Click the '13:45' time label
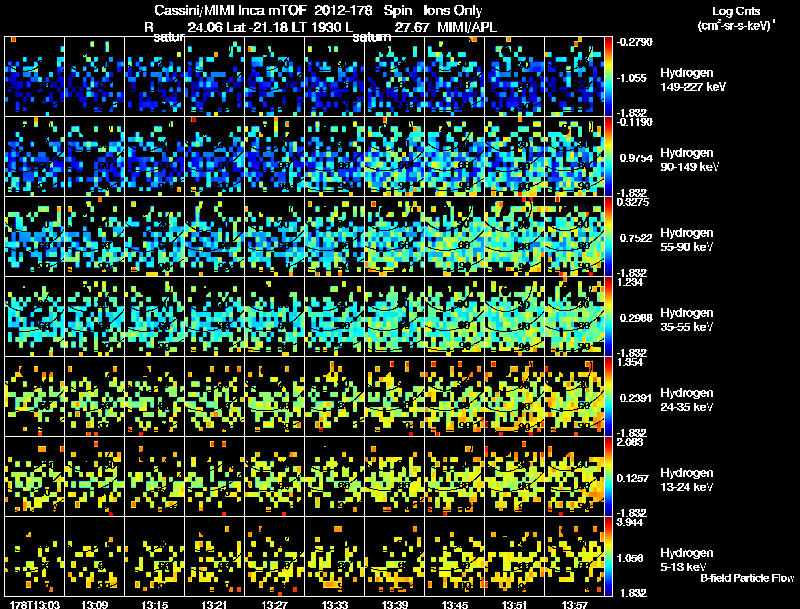The image size is (800, 609). pos(455,604)
